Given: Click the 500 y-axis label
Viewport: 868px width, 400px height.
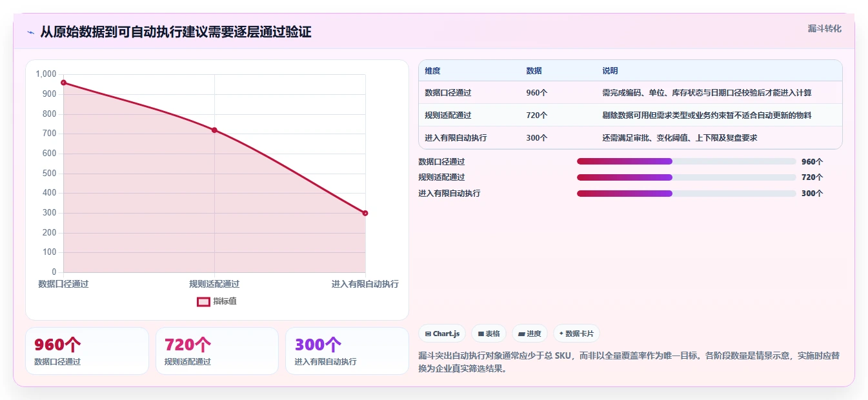Looking at the screenshot, I should click(x=50, y=174).
